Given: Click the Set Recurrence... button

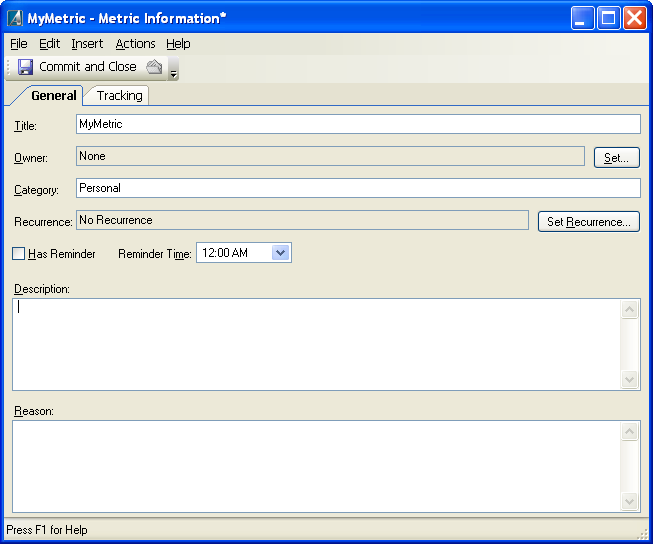Looking at the screenshot, I should [588, 222].
